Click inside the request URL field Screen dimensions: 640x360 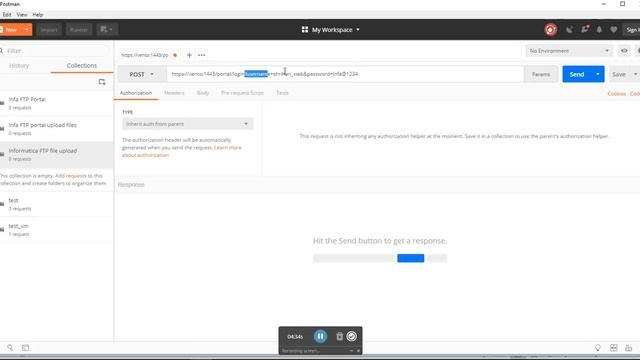click(345, 74)
